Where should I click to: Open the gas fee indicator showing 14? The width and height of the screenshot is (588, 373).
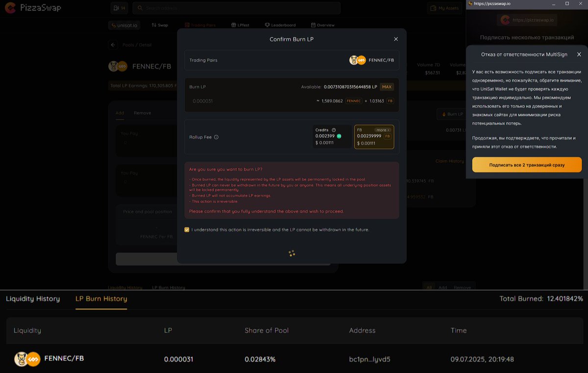(x=119, y=8)
